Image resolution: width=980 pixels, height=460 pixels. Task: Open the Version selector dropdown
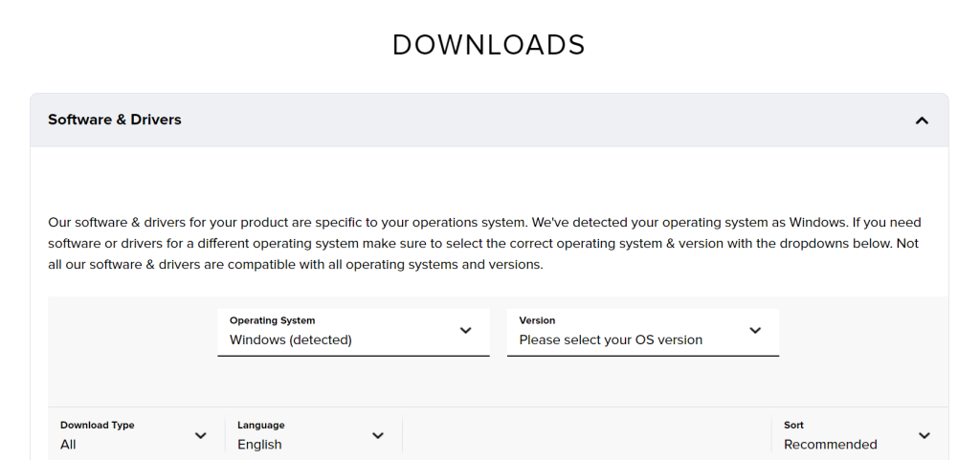[642, 332]
